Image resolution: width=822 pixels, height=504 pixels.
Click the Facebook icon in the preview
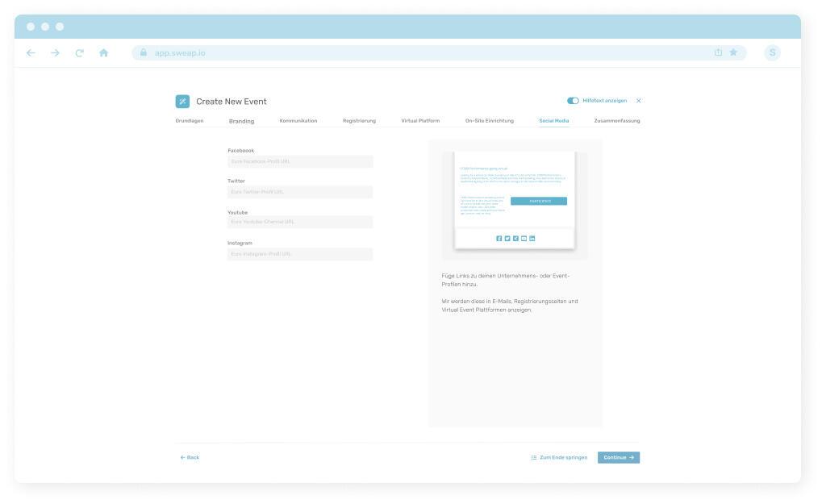pyautogui.click(x=499, y=239)
